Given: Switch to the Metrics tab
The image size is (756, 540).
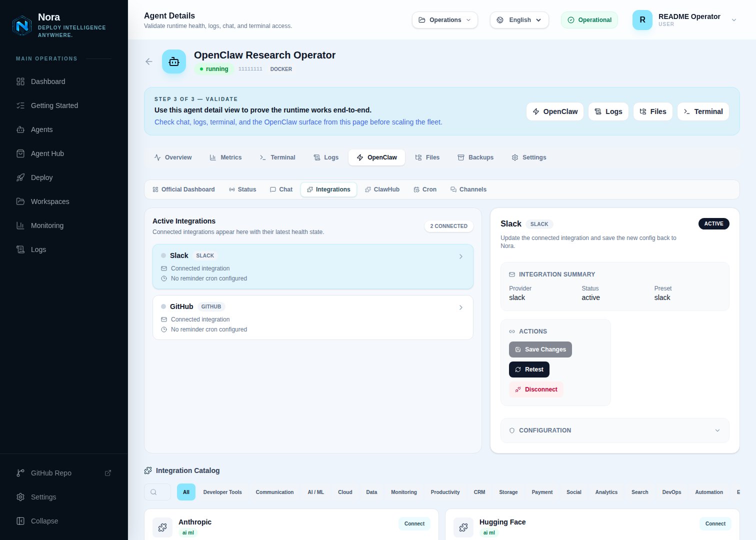Looking at the screenshot, I should pos(225,157).
